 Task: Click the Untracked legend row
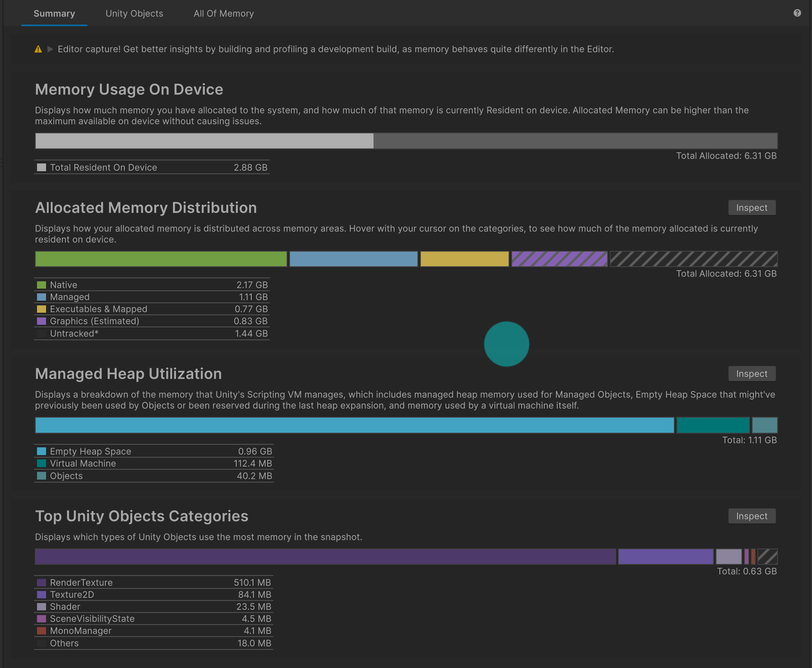151,333
